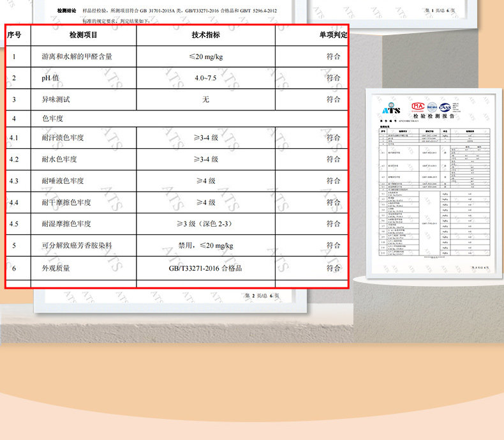The image size is (504, 440).
Task: Select the ≤20 mg/kg value in row 1
Action: 205,57
